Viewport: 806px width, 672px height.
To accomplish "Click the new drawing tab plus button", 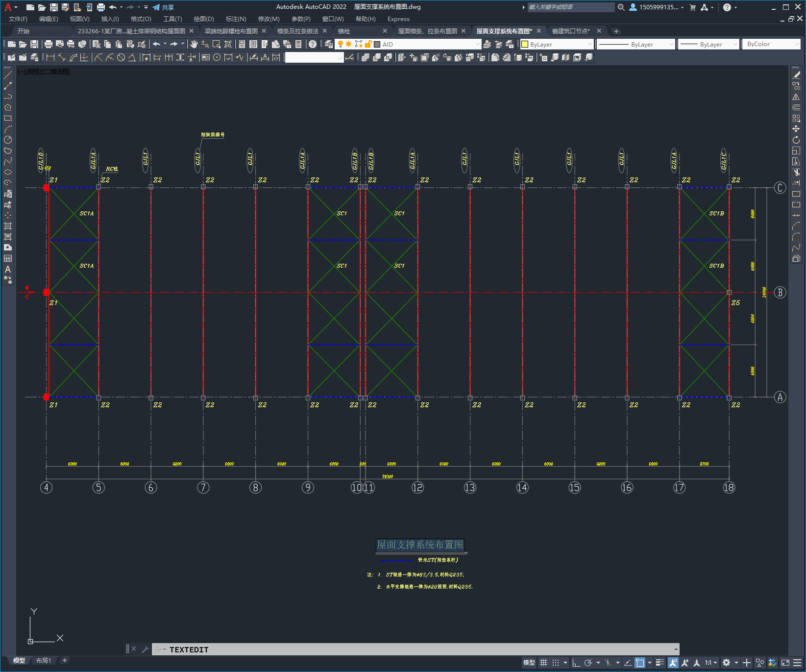I will 616,31.
